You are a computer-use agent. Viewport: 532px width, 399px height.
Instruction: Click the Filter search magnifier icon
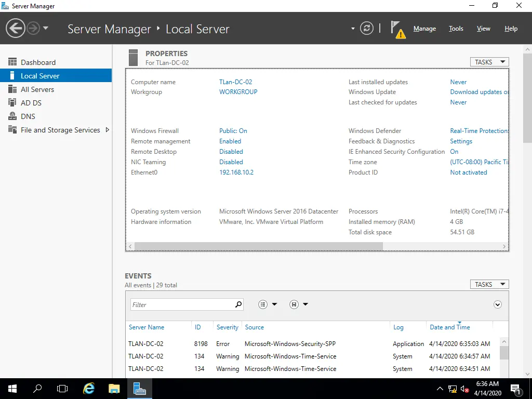pos(238,304)
